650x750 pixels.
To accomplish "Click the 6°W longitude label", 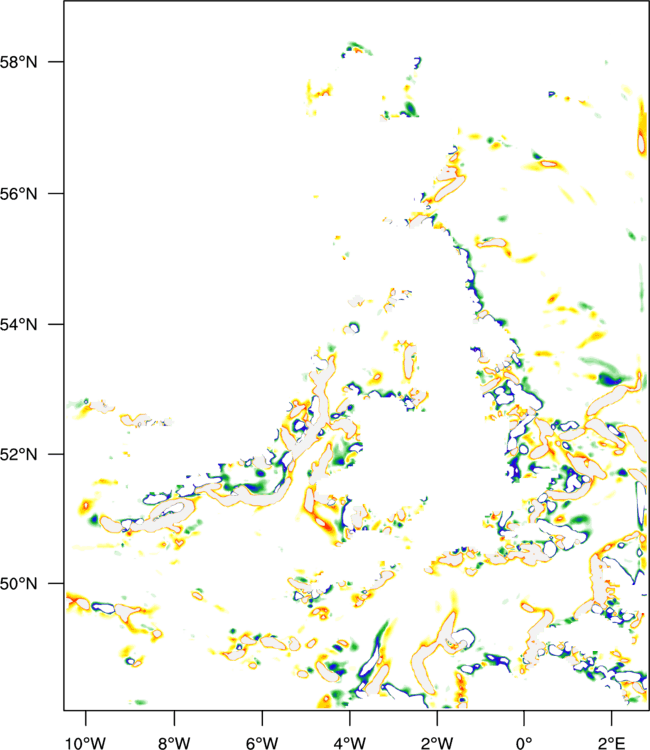I will click(262, 743).
